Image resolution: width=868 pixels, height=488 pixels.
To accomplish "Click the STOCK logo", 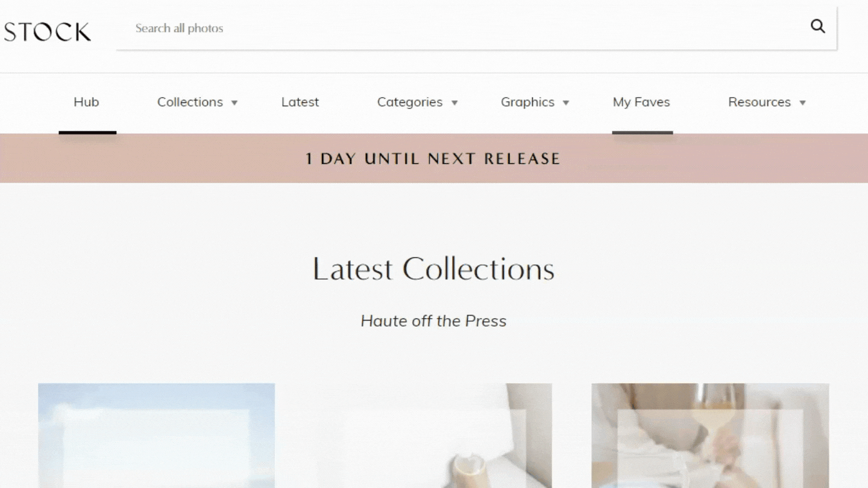I will coord(47,32).
